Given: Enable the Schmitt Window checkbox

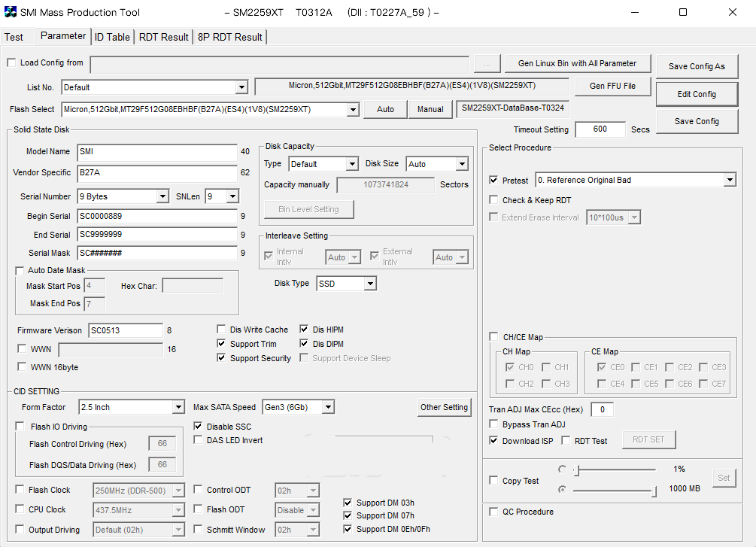Looking at the screenshot, I should pyautogui.click(x=198, y=529).
